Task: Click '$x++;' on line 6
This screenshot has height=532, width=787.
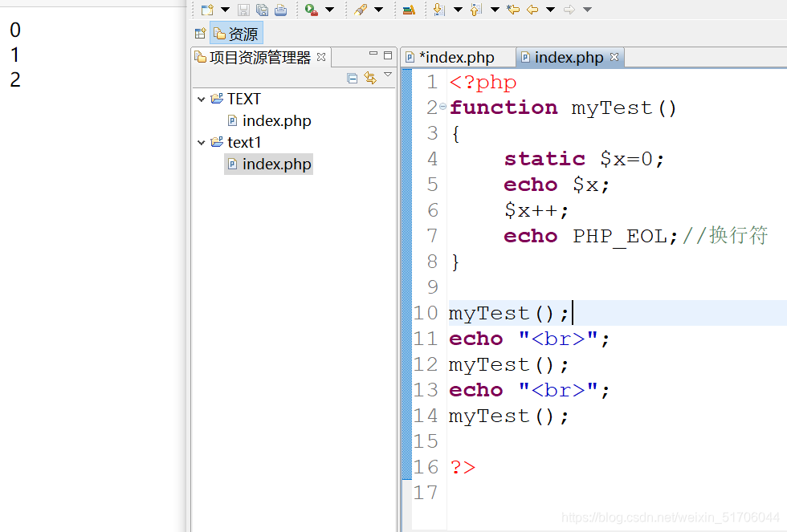Action: pos(536,210)
